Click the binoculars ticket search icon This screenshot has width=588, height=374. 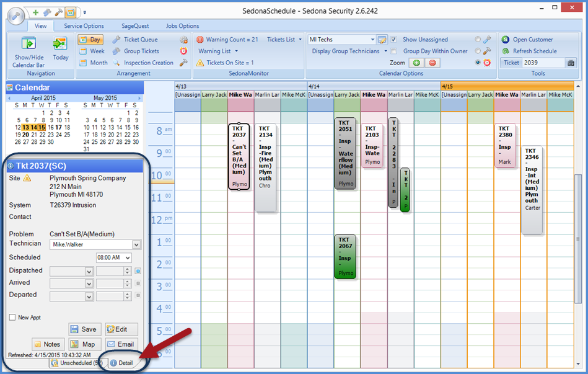[571, 63]
